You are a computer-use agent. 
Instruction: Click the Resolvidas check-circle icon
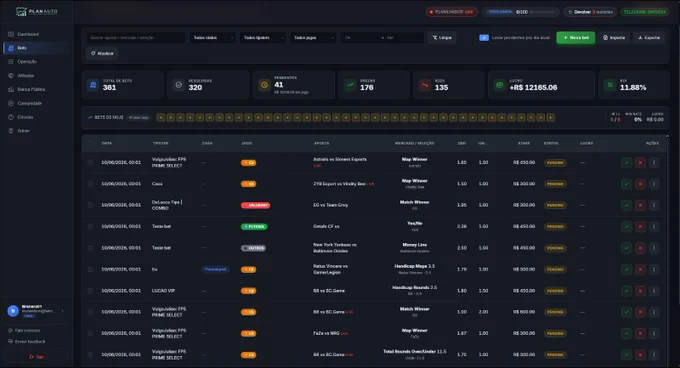[178, 85]
